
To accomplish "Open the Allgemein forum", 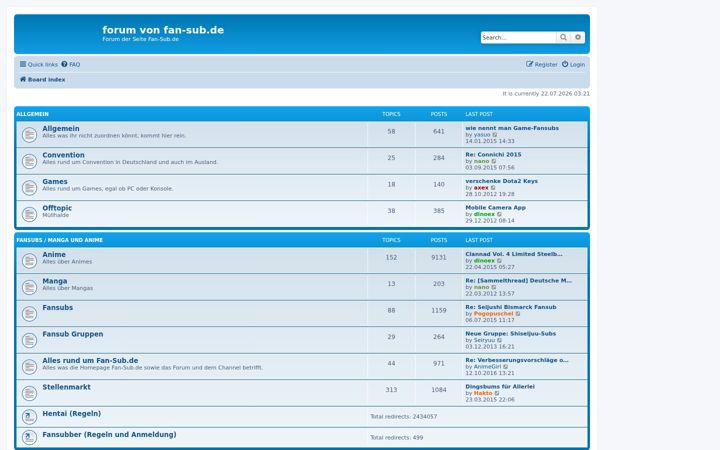I will (61, 129).
